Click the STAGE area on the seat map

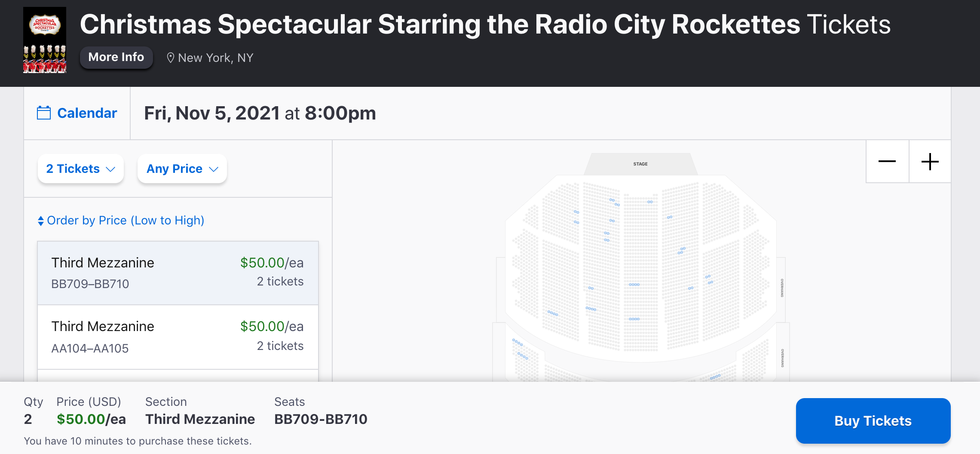pos(640,164)
